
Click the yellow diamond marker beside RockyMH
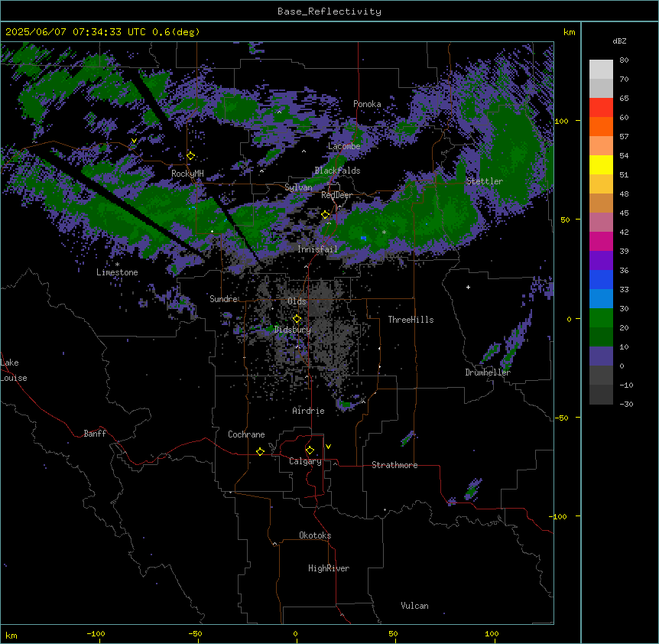[x=191, y=156]
